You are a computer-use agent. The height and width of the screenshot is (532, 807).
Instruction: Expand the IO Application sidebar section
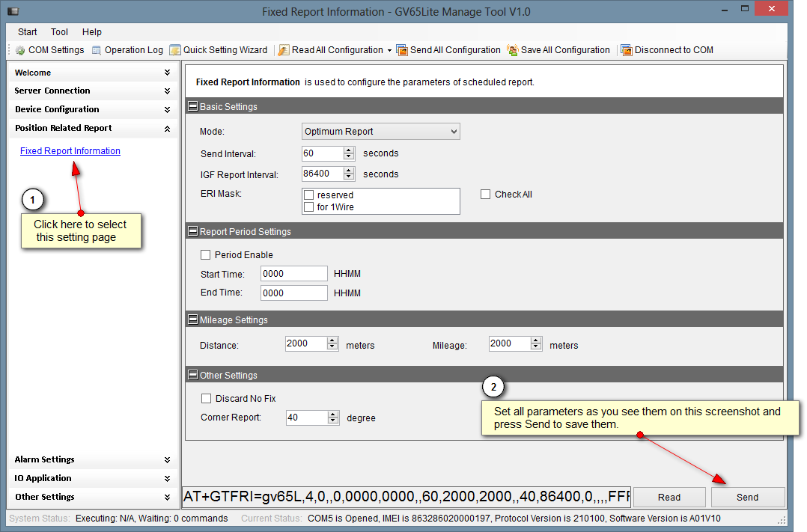(167, 478)
